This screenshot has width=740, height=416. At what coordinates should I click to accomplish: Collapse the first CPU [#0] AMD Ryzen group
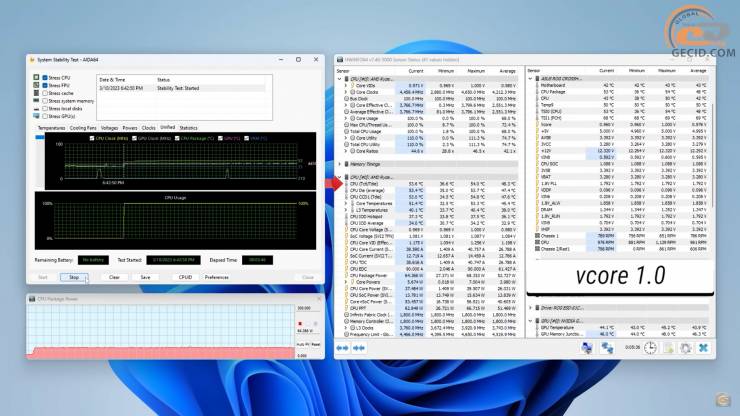(x=340, y=79)
